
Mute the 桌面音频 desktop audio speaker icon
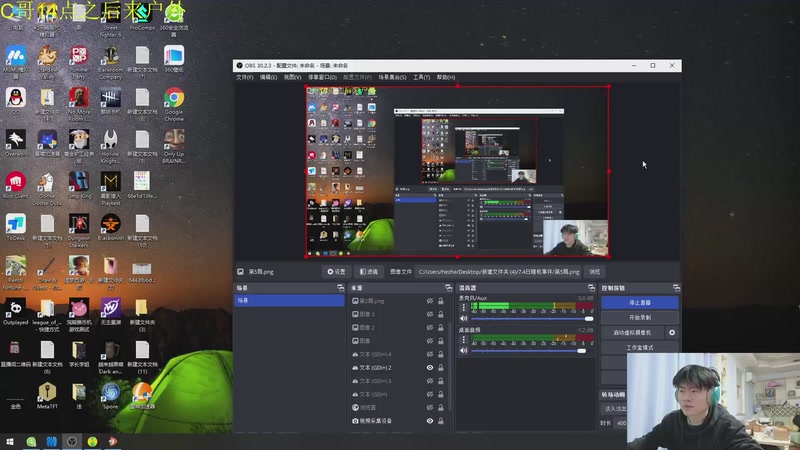pyautogui.click(x=463, y=351)
